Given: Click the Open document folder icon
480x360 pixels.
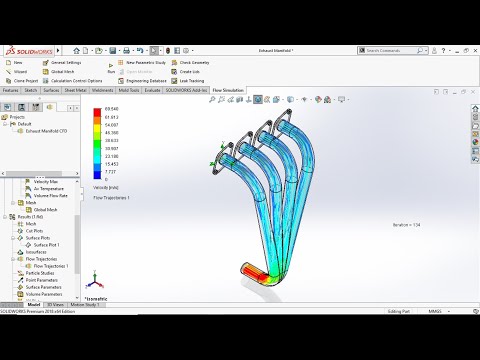Looking at the screenshot, I should coord(98,51).
